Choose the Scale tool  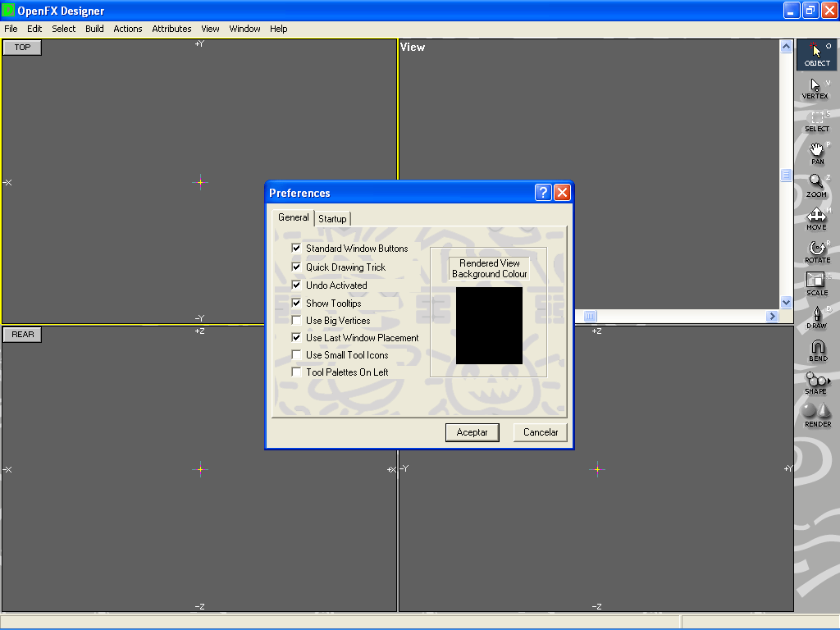[x=816, y=285]
